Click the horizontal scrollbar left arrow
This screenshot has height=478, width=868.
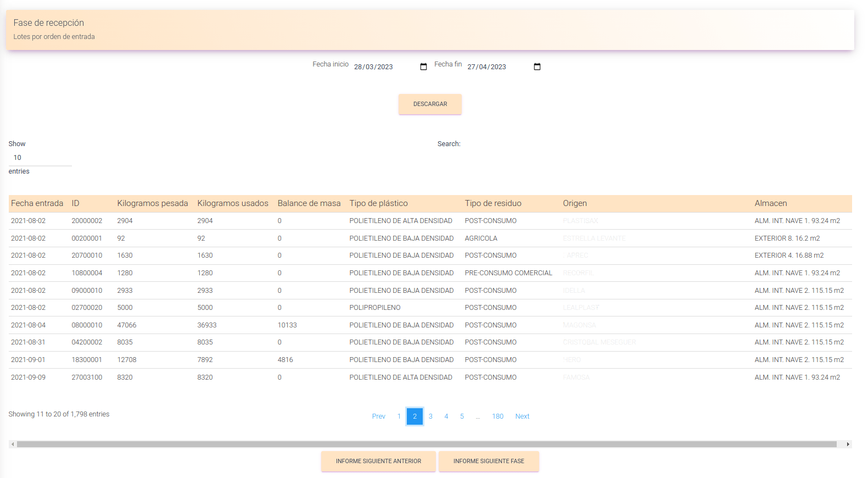[13, 444]
